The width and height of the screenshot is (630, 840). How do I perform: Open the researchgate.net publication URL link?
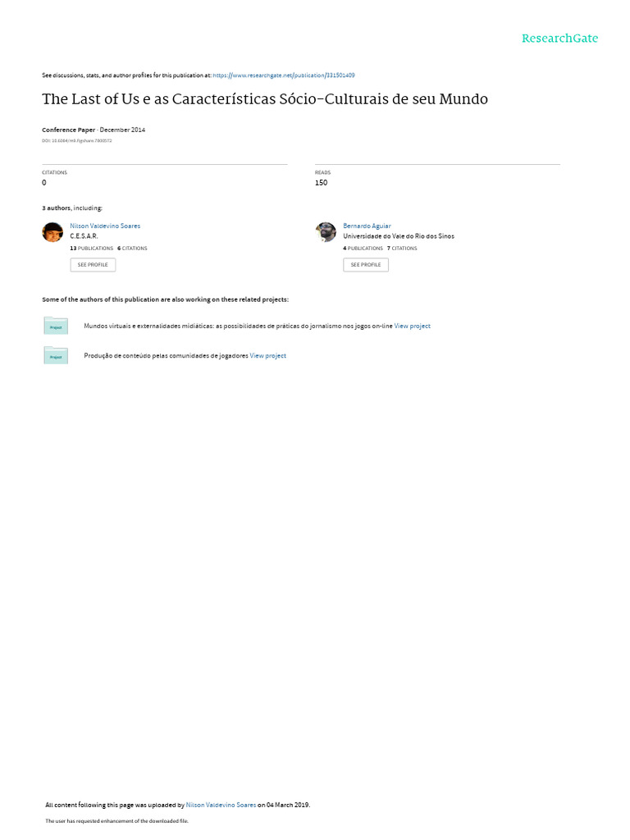283,75
